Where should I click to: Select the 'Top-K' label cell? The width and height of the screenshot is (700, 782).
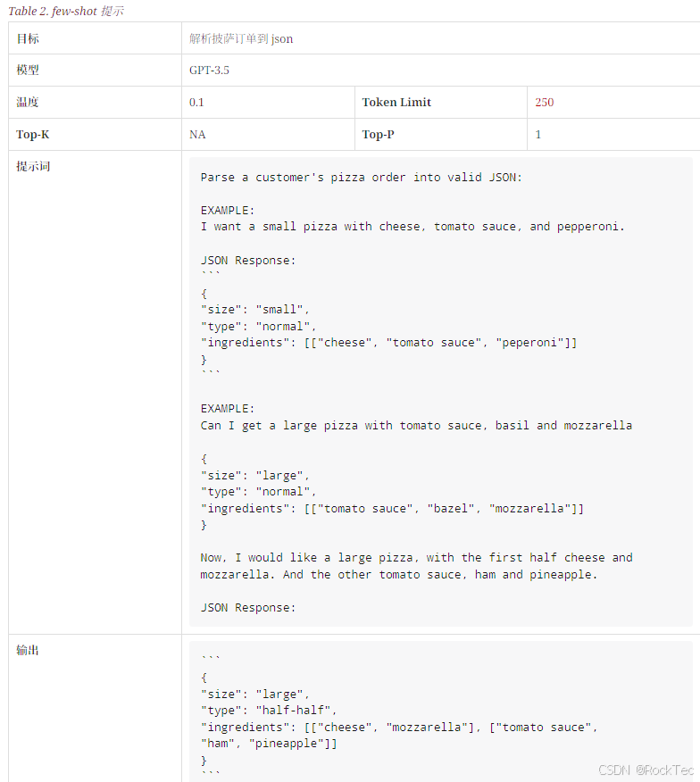point(32,135)
